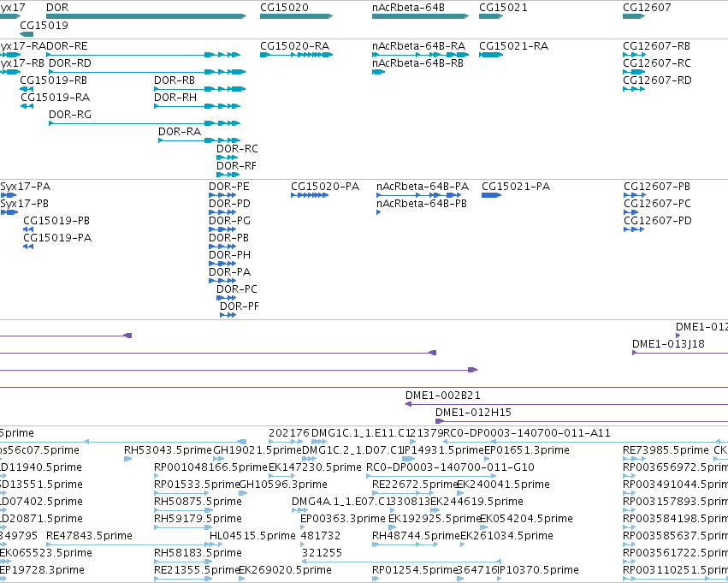Select the RE47843.5prime EST label
This screenshot has height=583, width=728.
coord(89,536)
